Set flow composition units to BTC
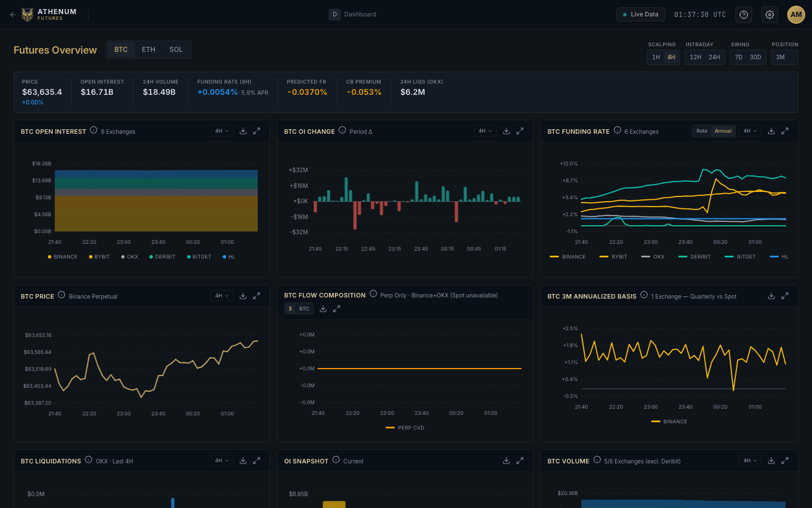Screen dimensions: 812x508 (x=304, y=309)
